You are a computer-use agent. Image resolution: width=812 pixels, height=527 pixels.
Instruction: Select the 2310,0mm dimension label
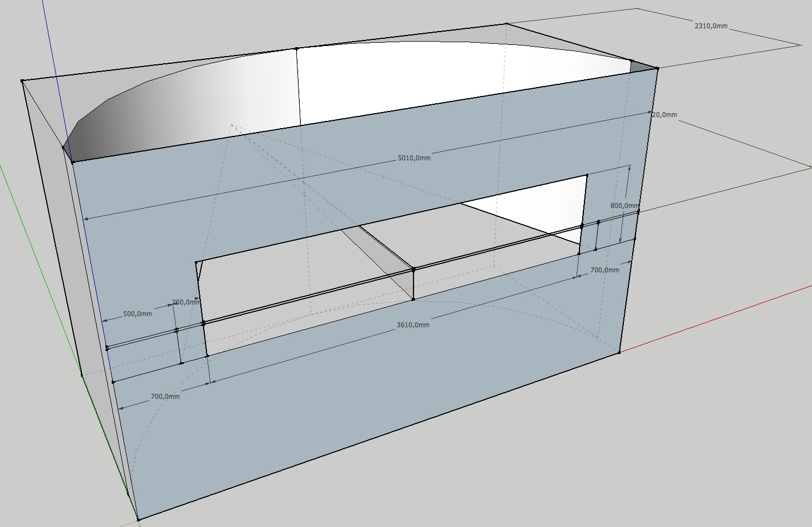click(711, 26)
